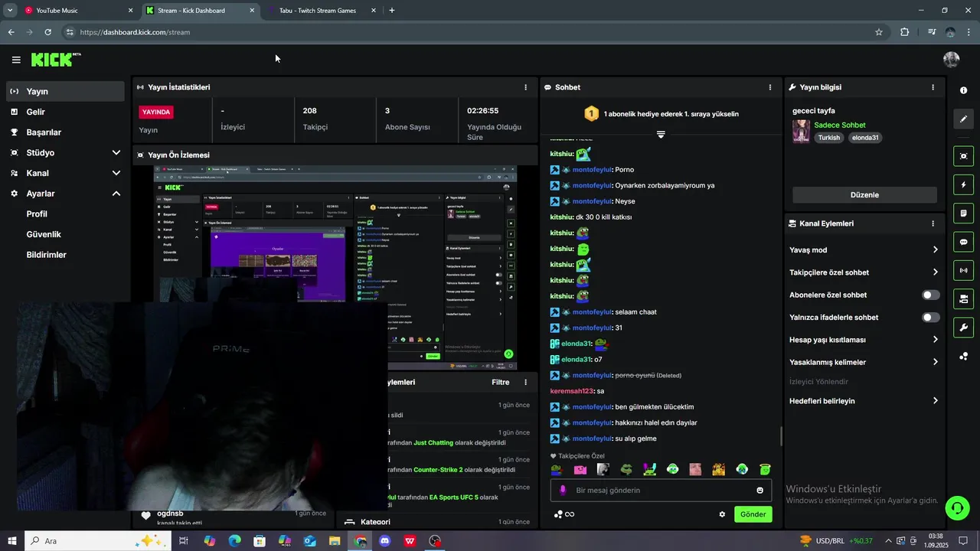Toggle the stream preview widget icon in the right sidebar
The image size is (980, 551).
(x=963, y=156)
